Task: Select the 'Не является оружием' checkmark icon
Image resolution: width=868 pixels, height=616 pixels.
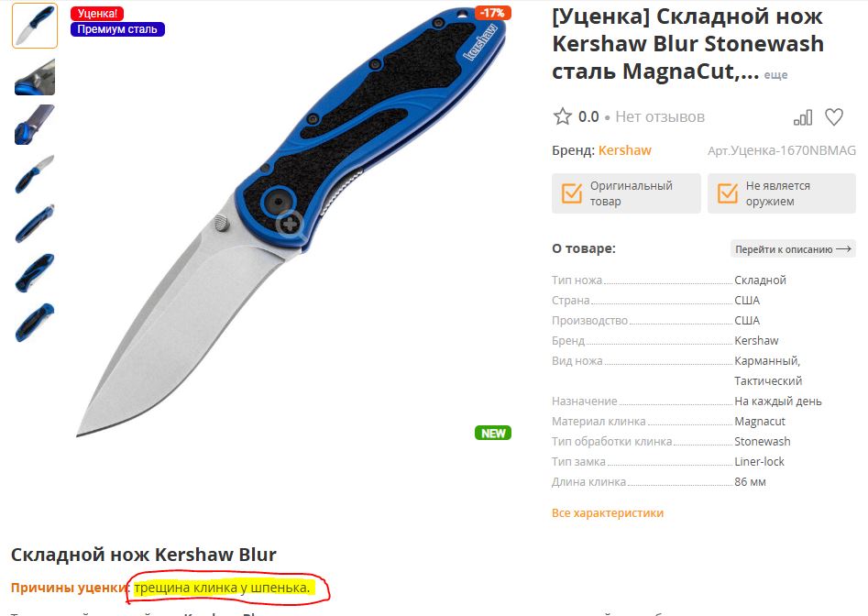Action: click(x=728, y=193)
